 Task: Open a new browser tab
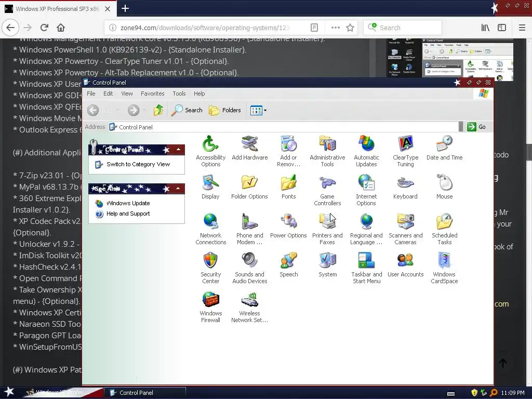[x=125, y=8]
